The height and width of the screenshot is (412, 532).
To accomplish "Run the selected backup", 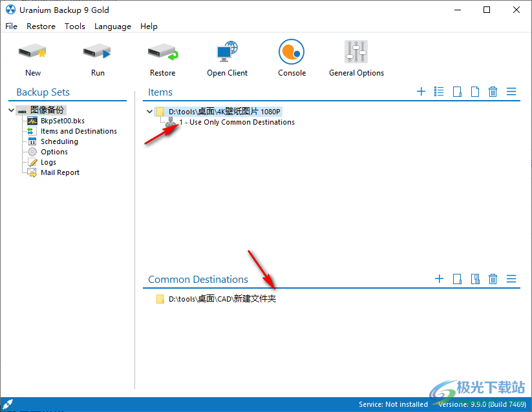I will click(x=98, y=53).
